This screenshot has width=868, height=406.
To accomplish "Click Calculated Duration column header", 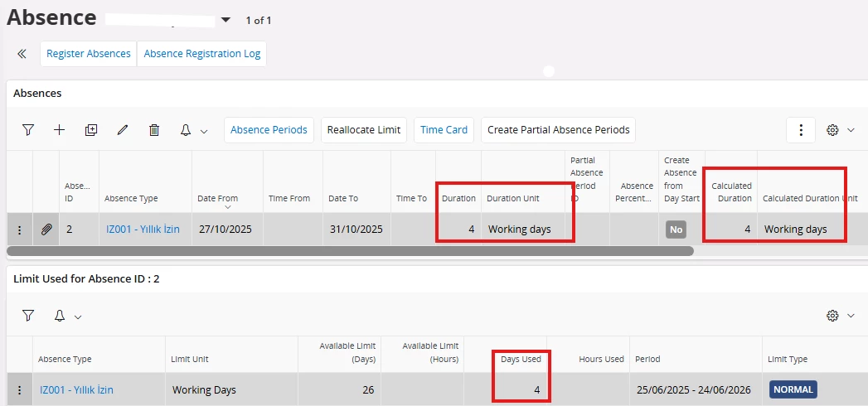I will [x=731, y=192].
